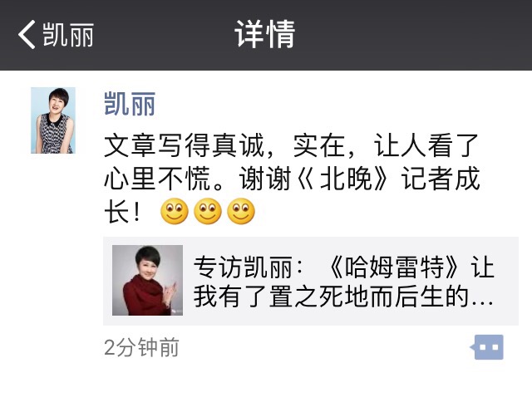
Task: Tap the back chevron arrow
Action: coord(27,34)
